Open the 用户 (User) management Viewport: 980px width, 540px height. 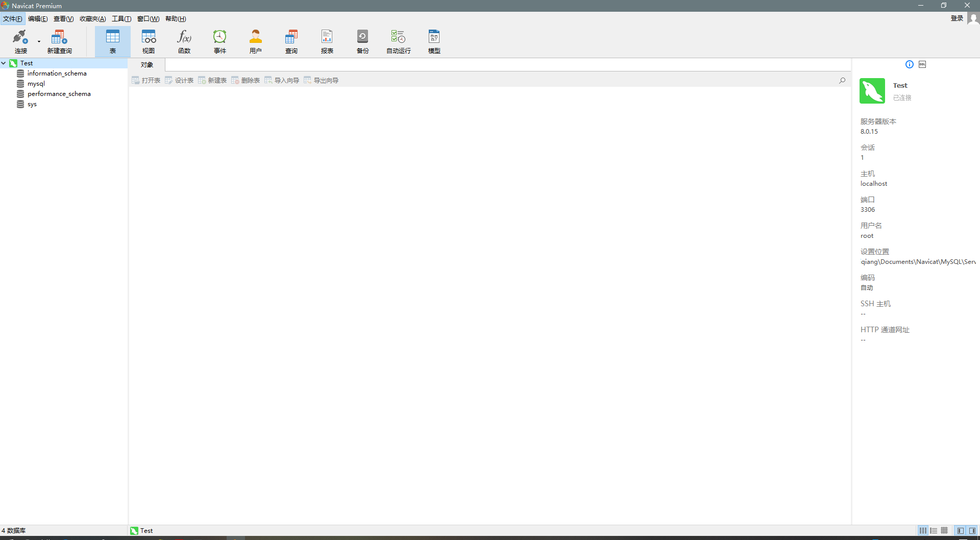click(x=256, y=41)
